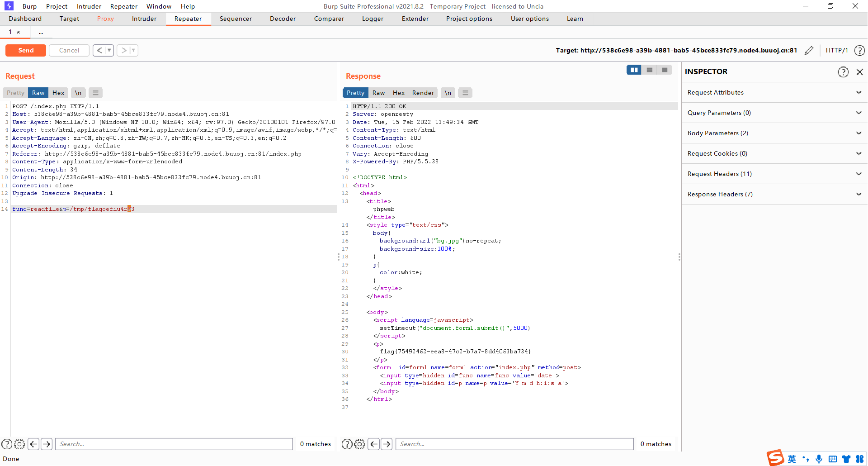The height and width of the screenshot is (466, 868).
Task: Enable Render view for the Response
Action: pyautogui.click(x=423, y=93)
